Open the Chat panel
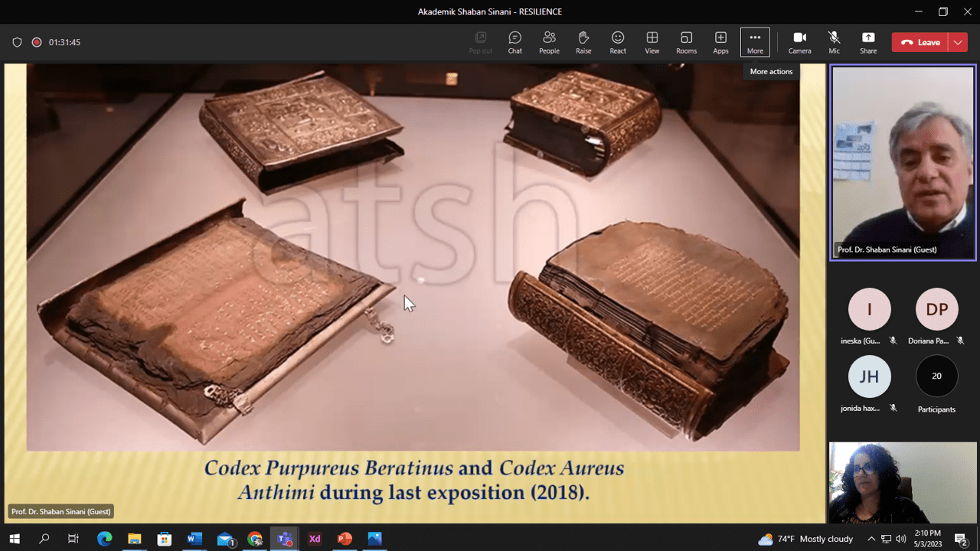The height and width of the screenshot is (551, 980). (514, 42)
